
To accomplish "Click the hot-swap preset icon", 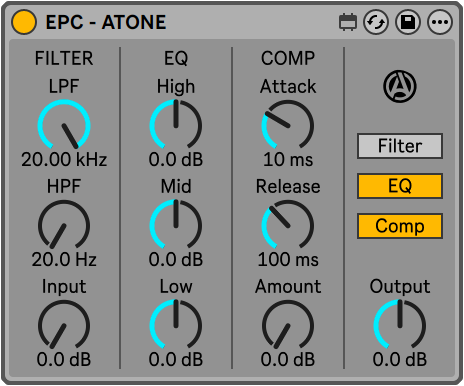I will click(x=376, y=22).
